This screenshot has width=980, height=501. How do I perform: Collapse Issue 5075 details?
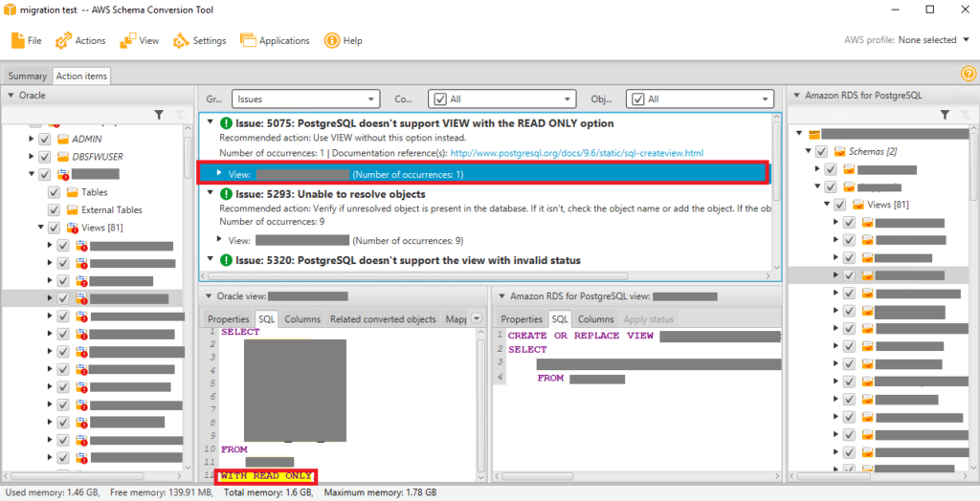211,123
